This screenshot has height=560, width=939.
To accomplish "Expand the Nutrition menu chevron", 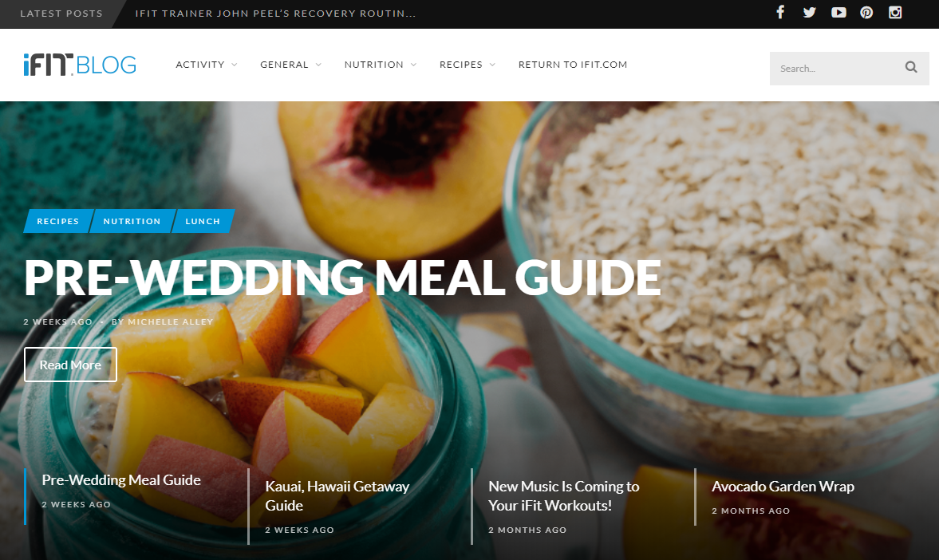I will pos(413,65).
